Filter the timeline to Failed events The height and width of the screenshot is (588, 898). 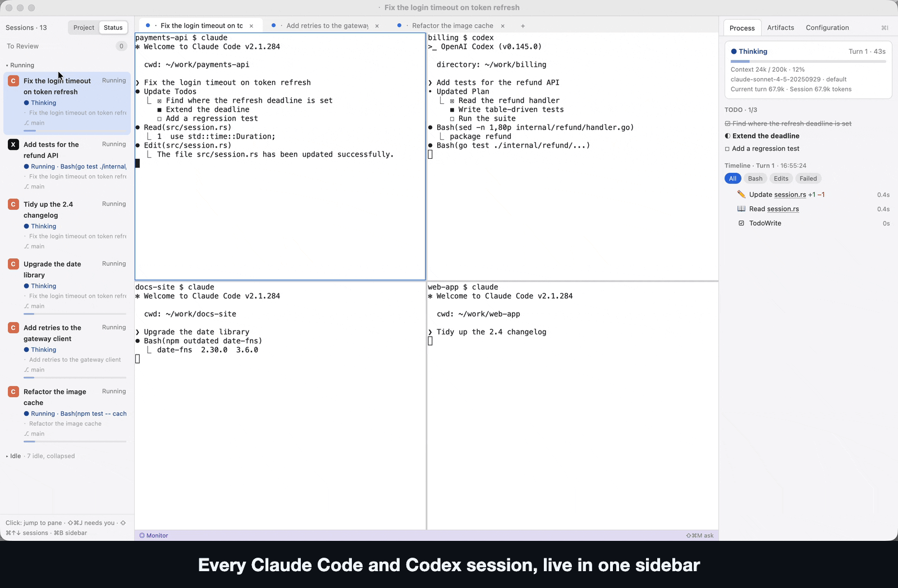tap(808, 178)
